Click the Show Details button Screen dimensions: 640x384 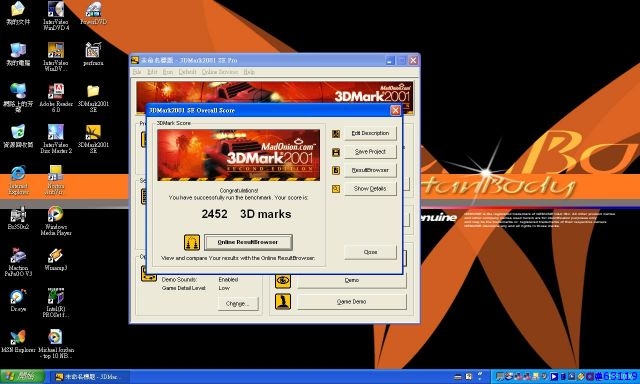370,189
